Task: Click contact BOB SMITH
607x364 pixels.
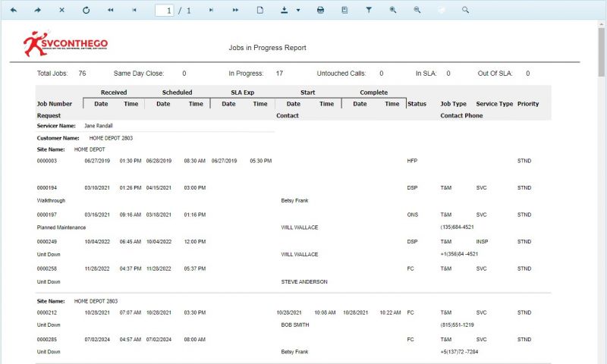Action: point(295,325)
